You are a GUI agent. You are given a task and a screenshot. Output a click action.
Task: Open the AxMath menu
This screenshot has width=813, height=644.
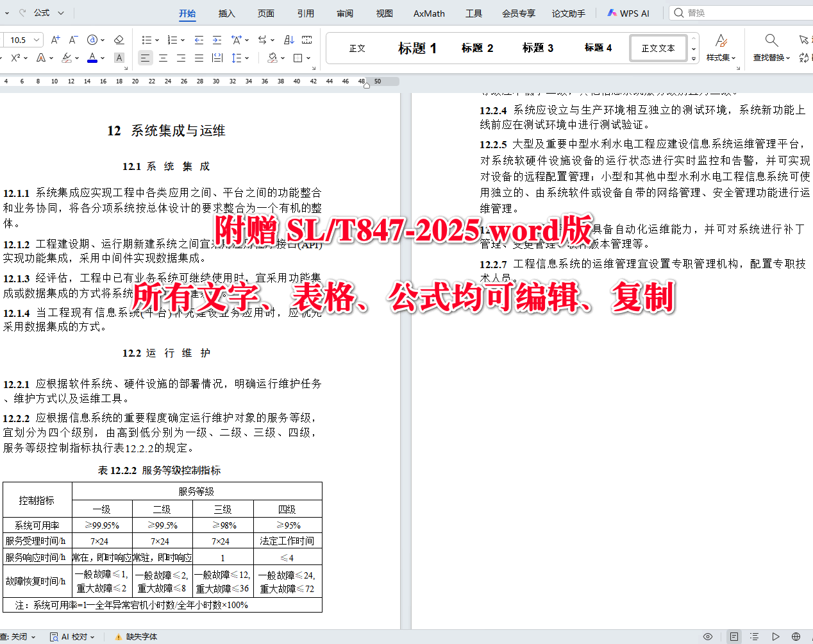(x=428, y=13)
